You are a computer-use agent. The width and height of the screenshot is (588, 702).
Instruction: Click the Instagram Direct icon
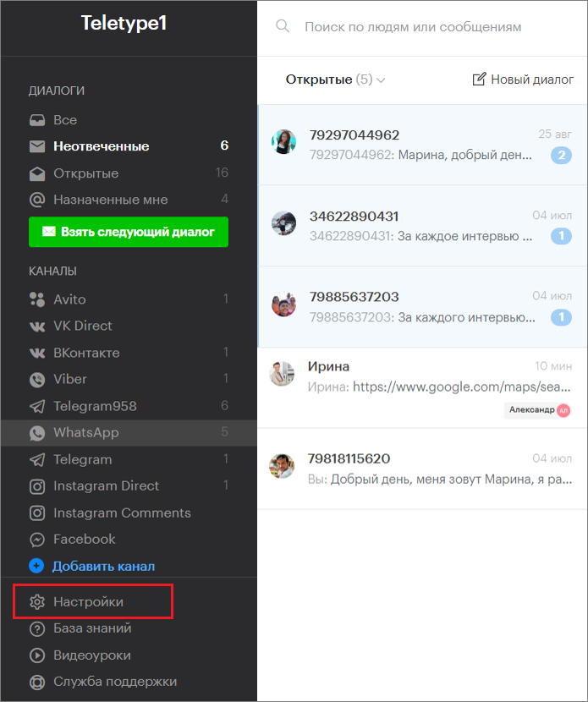coord(37,486)
